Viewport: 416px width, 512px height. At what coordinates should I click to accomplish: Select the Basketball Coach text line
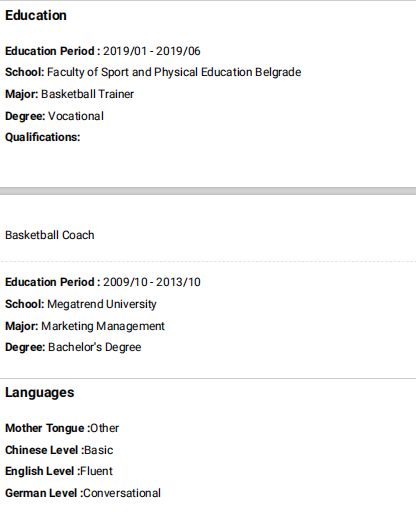(50, 235)
